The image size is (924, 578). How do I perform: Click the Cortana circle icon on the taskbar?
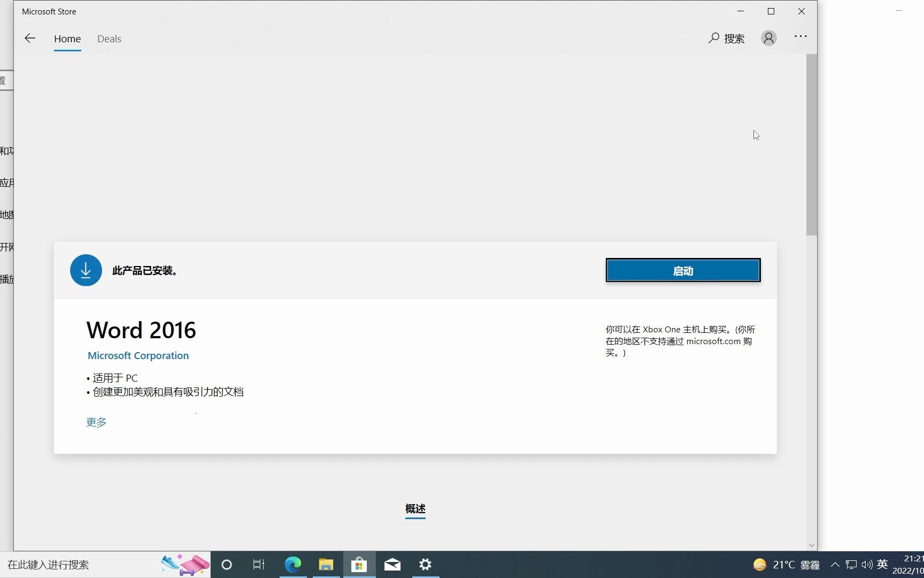pyautogui.click(x=226, y=564)
